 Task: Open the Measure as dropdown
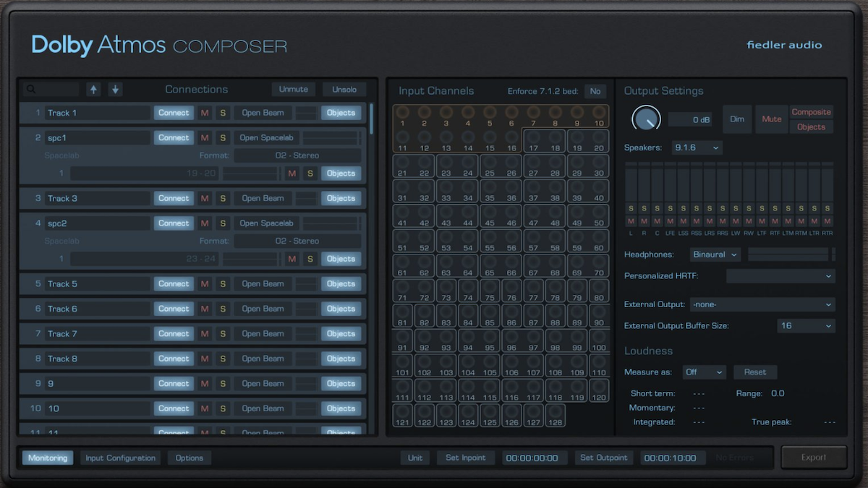[704, 372]
